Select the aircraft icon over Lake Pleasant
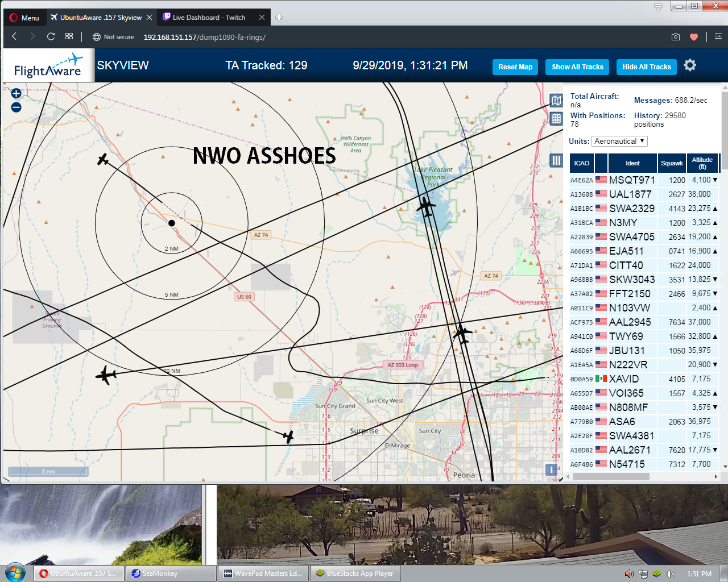This screenshot has width=728, height=582. point(426,206)
